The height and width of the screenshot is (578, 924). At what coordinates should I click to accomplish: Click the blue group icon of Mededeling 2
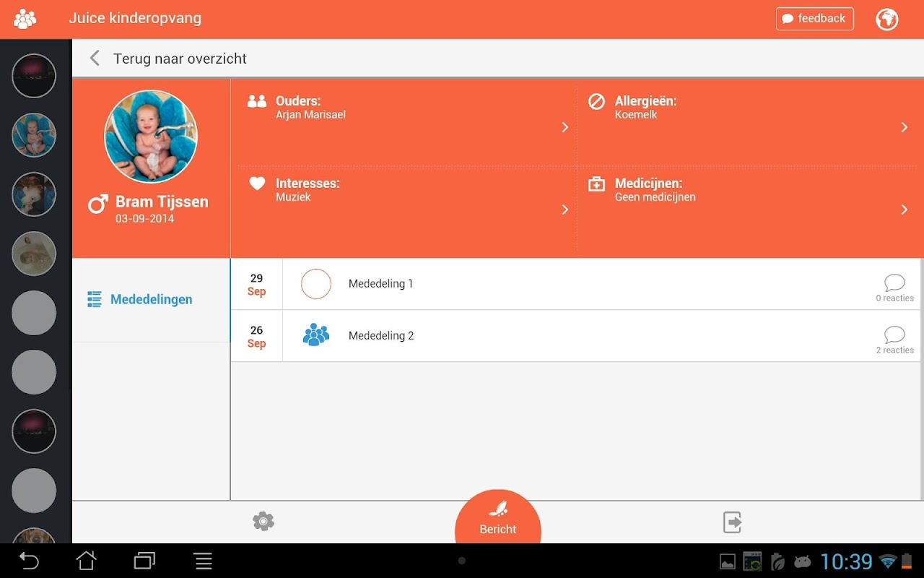316,335
